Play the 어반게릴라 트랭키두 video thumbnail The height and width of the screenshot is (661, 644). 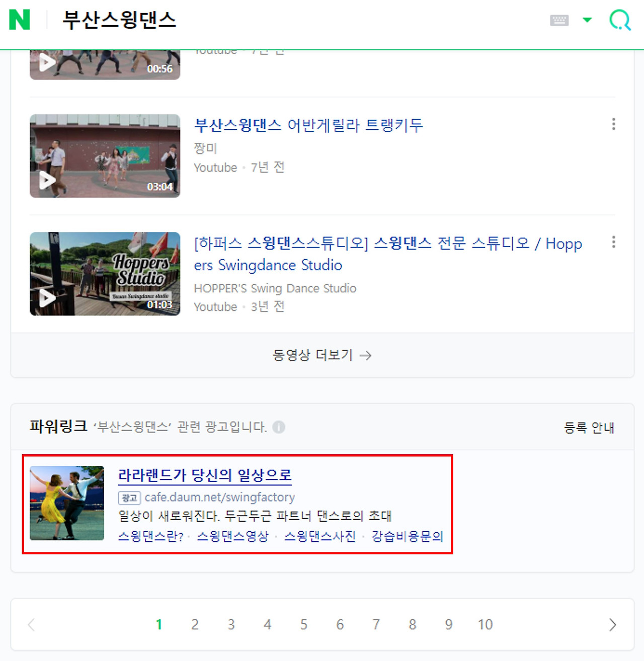point(105,156)
